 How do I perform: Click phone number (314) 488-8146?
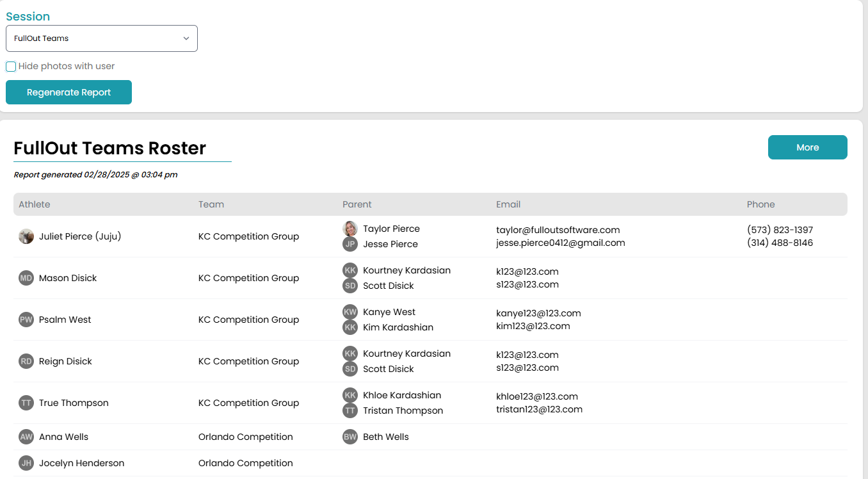pyautogui.click(x=780, y=243)
